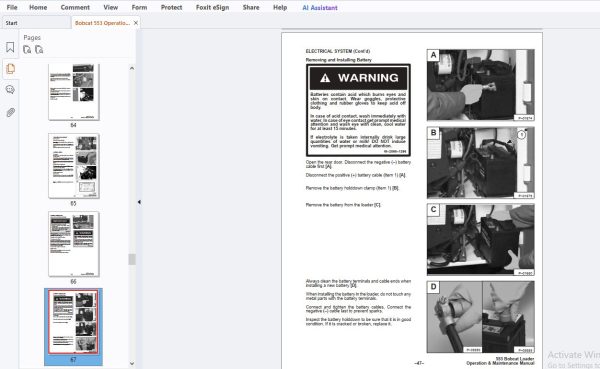Open the Comments panel icon
Screen dimensions: 600x369
pyautogui.click(x=10, y=90)
